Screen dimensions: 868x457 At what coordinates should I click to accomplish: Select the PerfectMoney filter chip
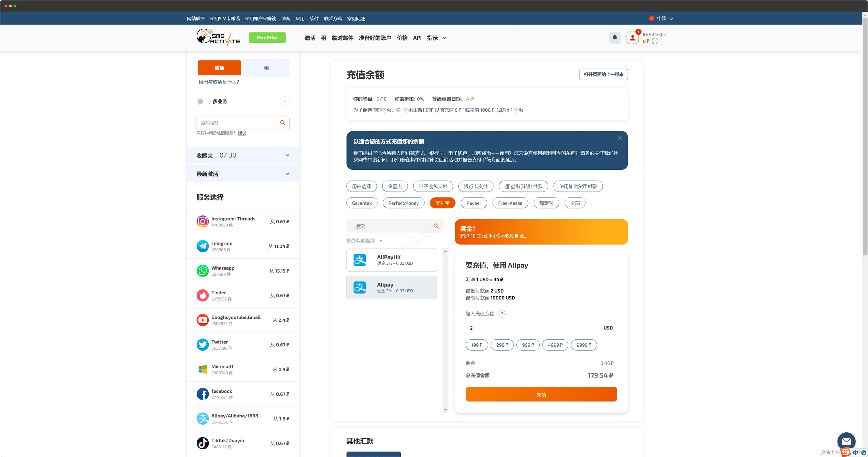point(403,203)
